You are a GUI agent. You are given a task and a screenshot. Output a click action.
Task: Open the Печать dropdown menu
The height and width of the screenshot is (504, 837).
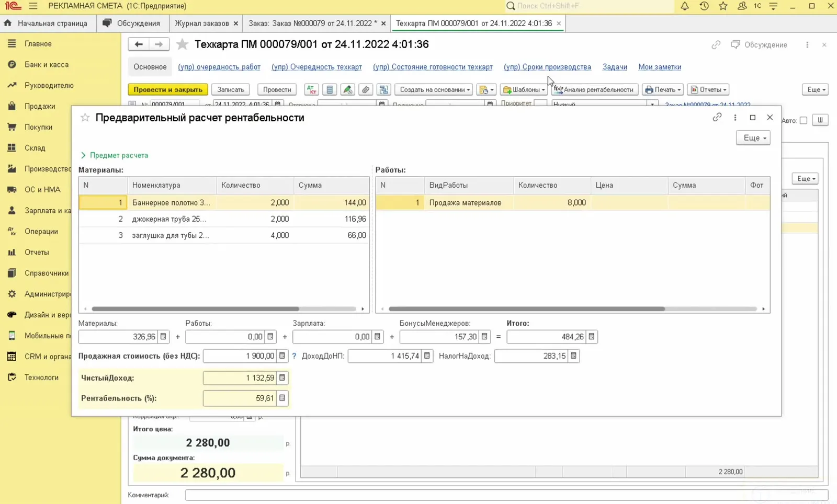point(663,89)
